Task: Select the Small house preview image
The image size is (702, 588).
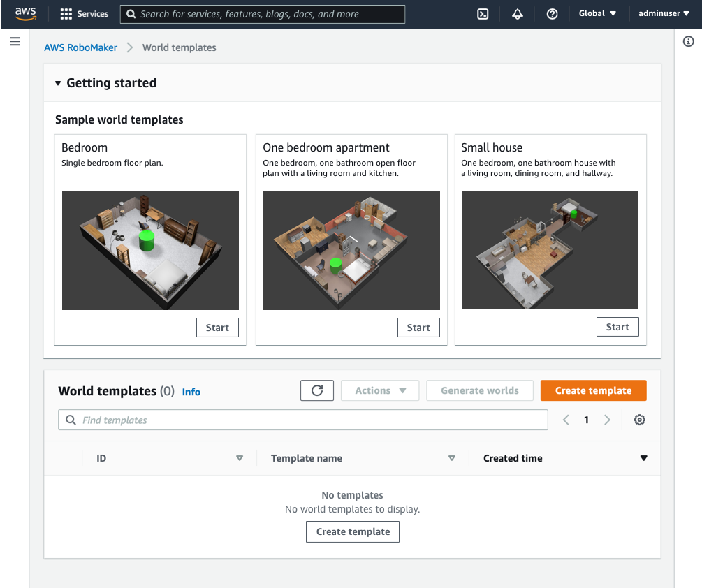Action: click(x=550, y=250)
